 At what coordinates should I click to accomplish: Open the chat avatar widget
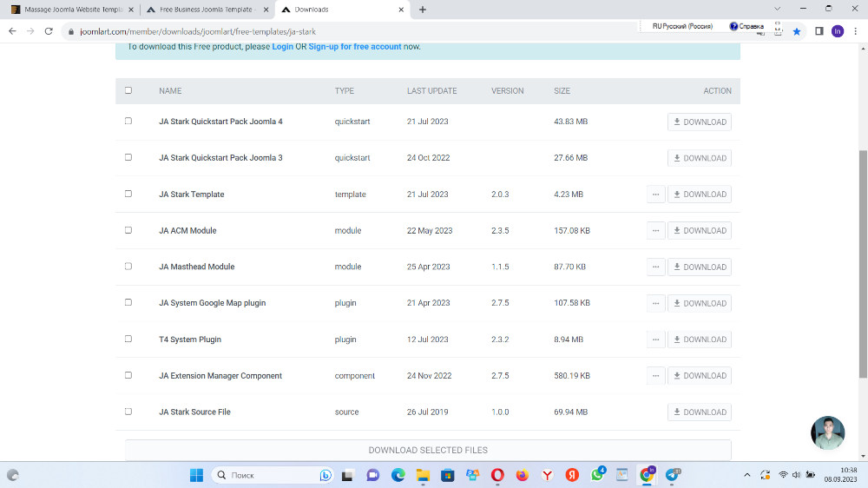pyautogui.click(x=827, y=432)
